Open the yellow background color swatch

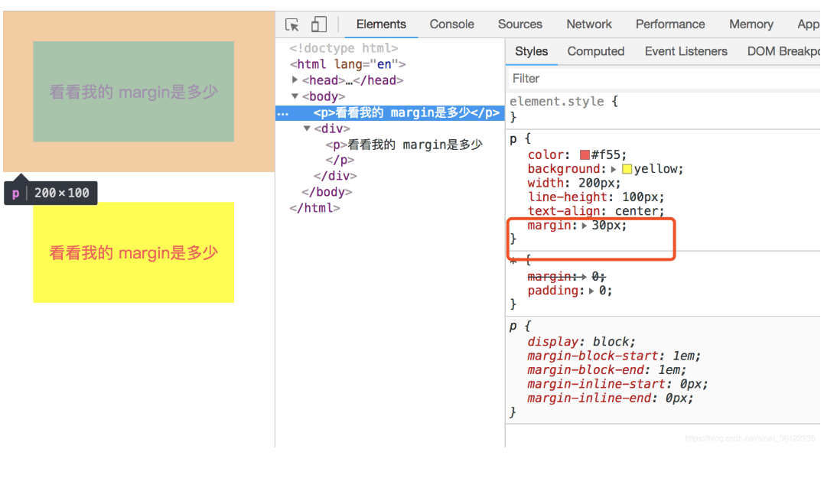[x=627, y=169]
